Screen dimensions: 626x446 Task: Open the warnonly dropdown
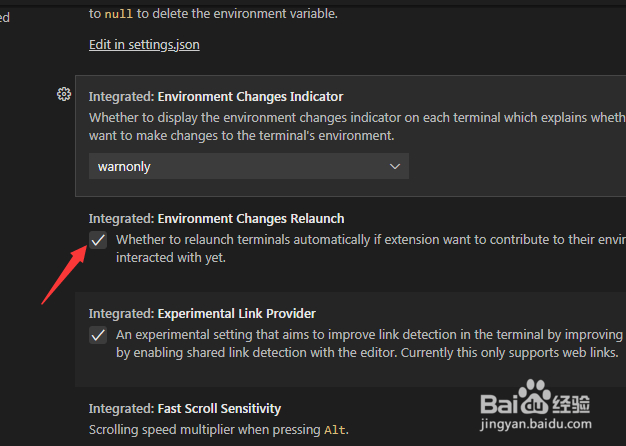(x=249, y=166)
